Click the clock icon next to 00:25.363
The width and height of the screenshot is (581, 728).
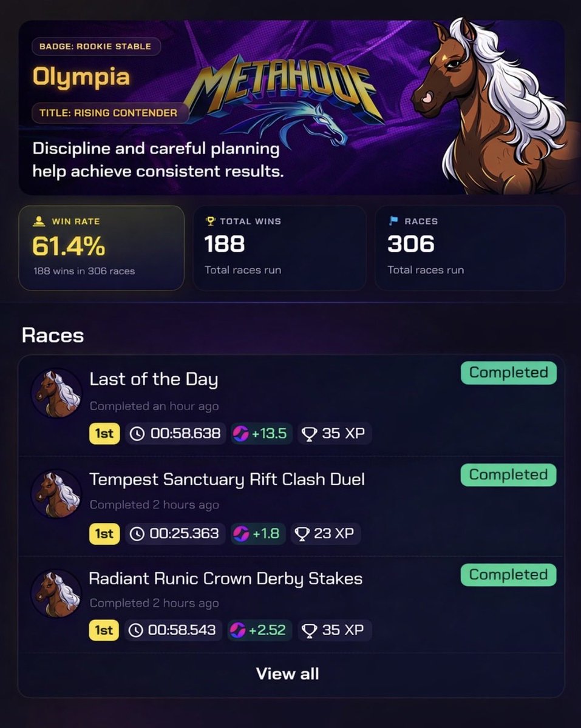(138, 534)
